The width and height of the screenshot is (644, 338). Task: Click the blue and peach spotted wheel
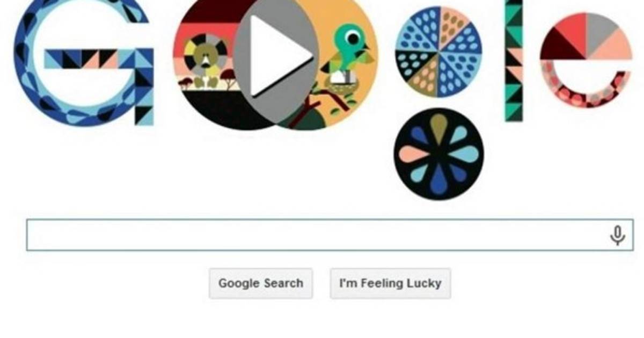click(x=438, y=52)
